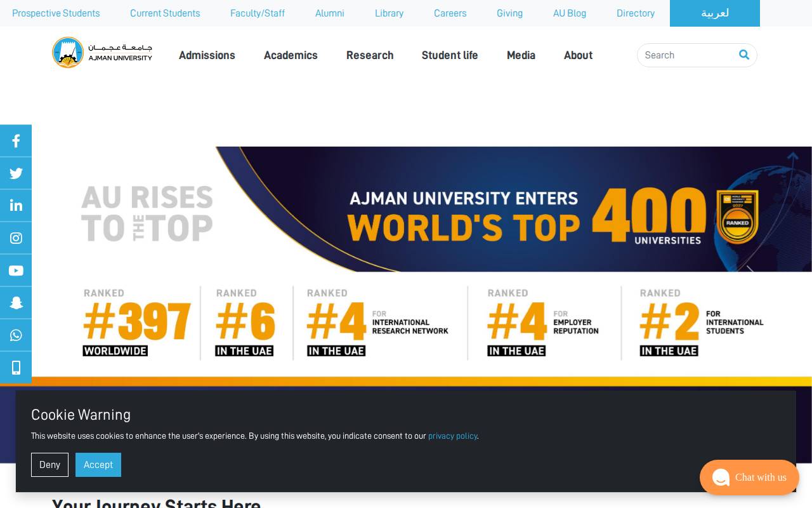Open the Facebook social icon
This screenshot has height=508, width=812.
[x=16, y=141]
